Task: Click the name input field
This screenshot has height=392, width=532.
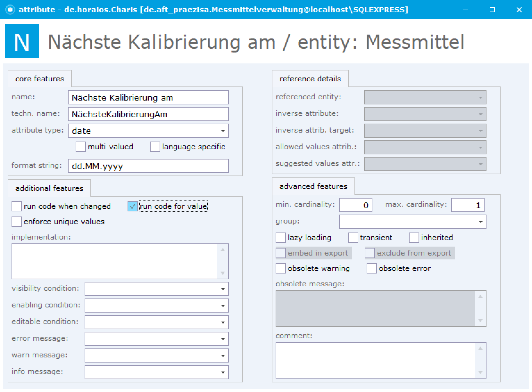Action: click(148, 97)
